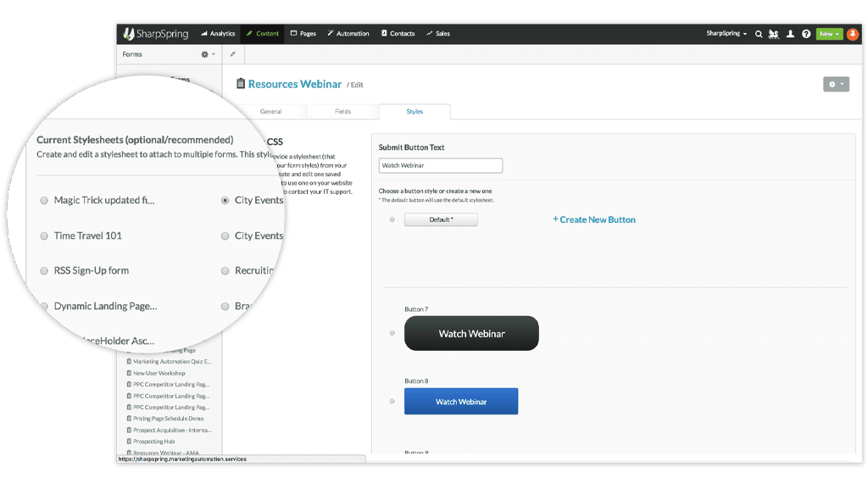Open the Analytics menu
This screenshot has height=488, width=868.
tap(218, 34)
